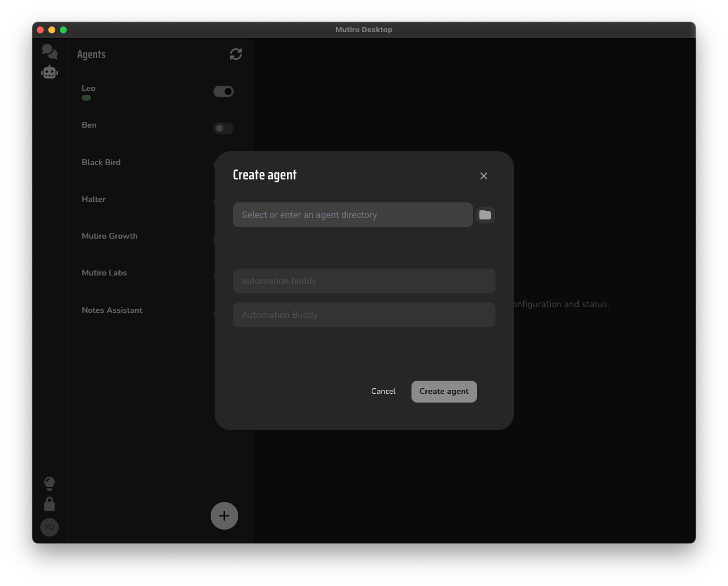Enable the Ben agent

pos(223,128)
